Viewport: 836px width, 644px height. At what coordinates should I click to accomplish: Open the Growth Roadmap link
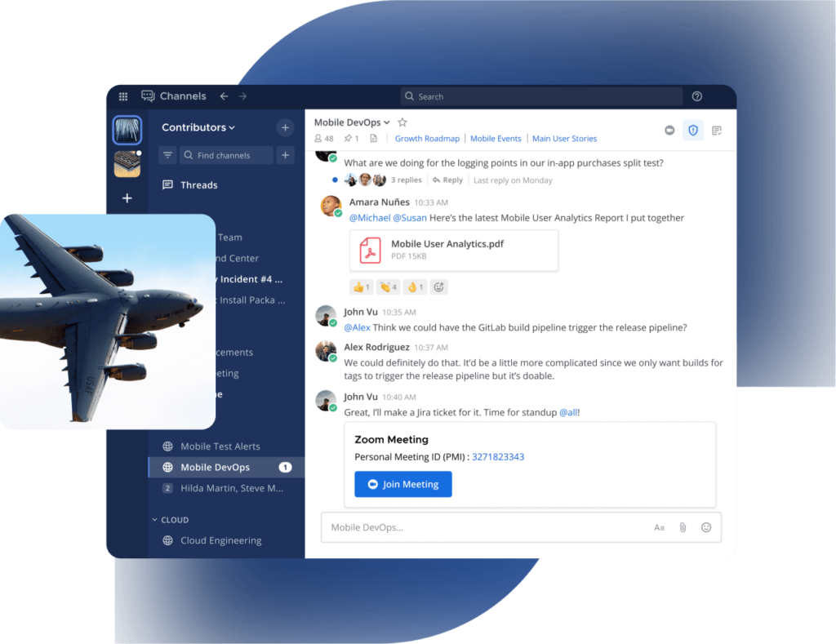tap(427, 138)
